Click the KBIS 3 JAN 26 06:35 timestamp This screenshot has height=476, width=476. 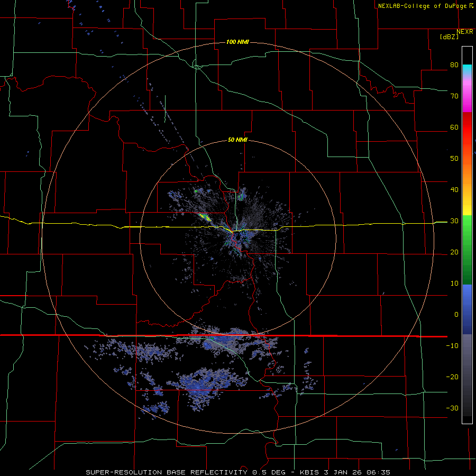point(345,472)
